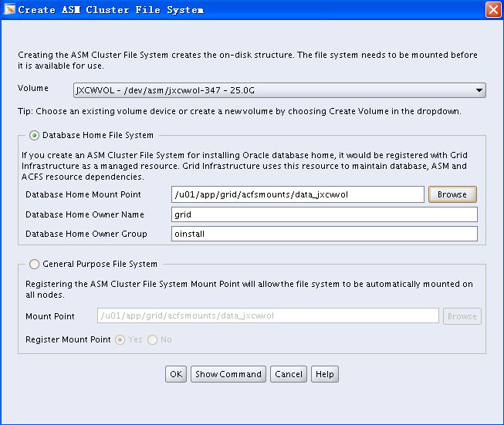This screenshot has height=425, width=504.
Task: Choose Yes for Register Mount Point
Action: tap(120, 339)
